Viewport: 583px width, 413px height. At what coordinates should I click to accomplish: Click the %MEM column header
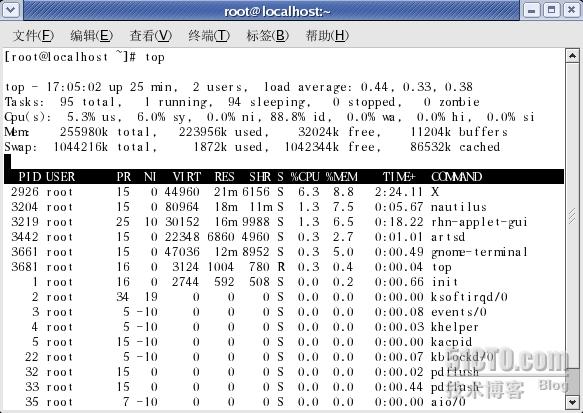pyautogui.click(x=341, y=177)
